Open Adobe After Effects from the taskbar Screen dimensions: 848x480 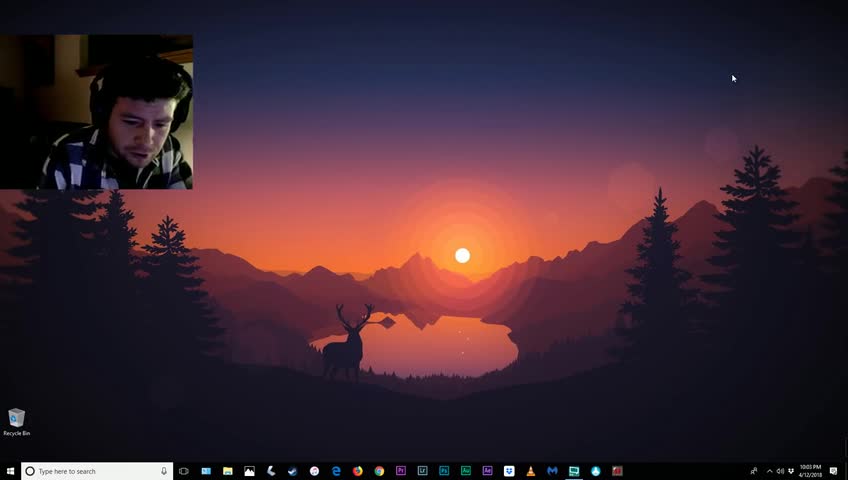(x=487, y=471)
